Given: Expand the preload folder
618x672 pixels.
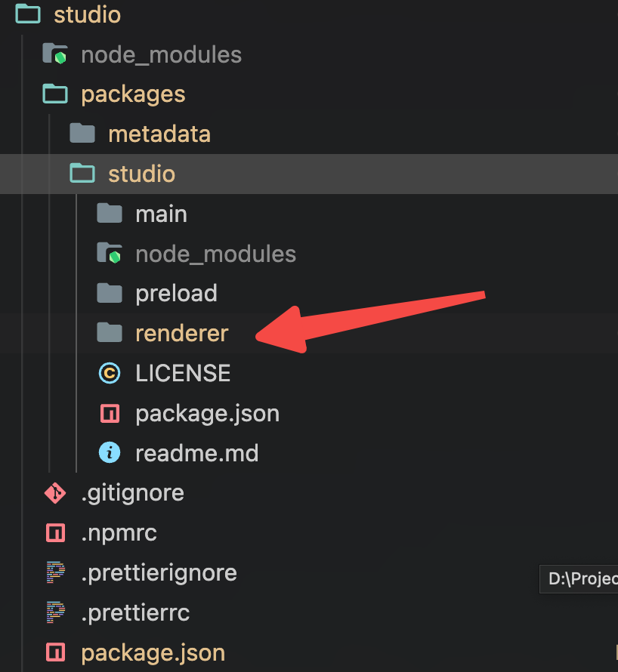Looking at the screenshot, I should (176, 293).
